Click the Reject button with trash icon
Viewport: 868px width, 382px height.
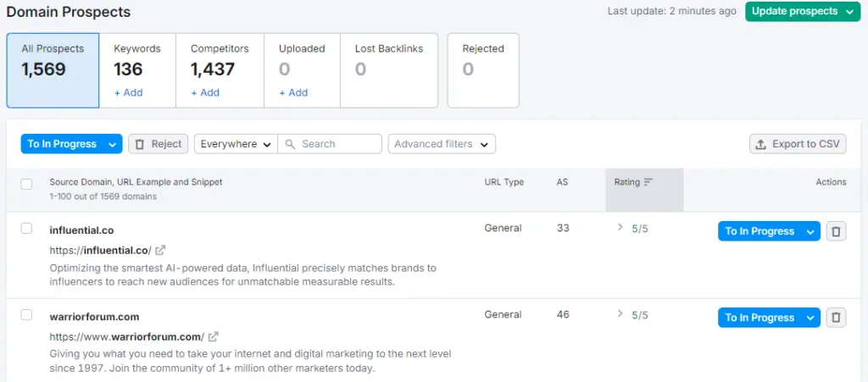coord(159,144)
